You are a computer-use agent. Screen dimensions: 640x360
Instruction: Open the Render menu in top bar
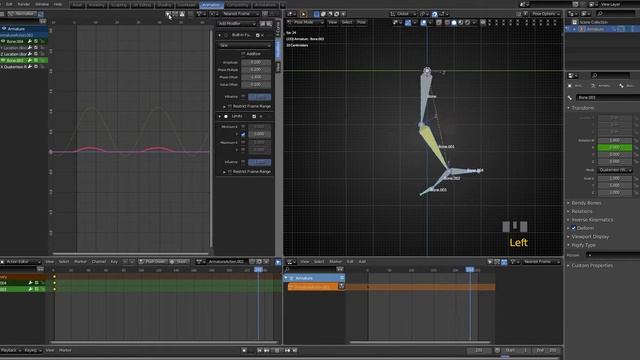click(24, 4)
